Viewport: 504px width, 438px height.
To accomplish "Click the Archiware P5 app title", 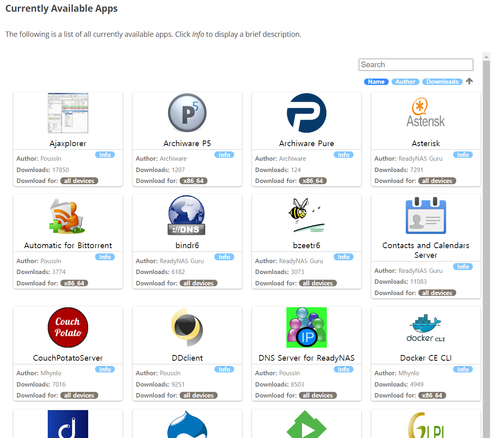I will pos(187,143).
